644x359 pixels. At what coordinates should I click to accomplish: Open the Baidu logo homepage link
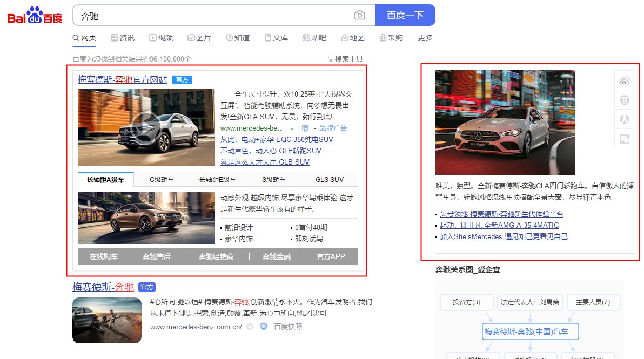35,16
